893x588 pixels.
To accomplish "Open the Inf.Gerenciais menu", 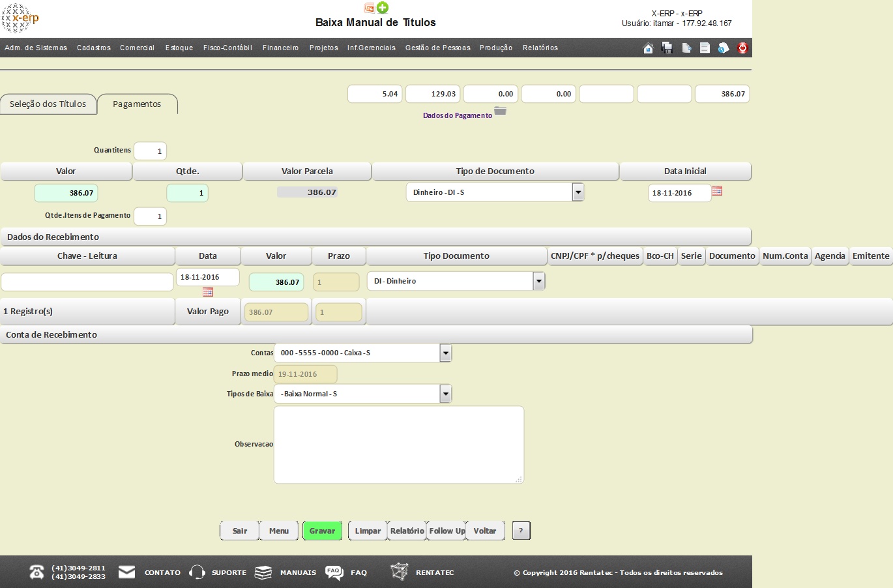I will point(372,48).
